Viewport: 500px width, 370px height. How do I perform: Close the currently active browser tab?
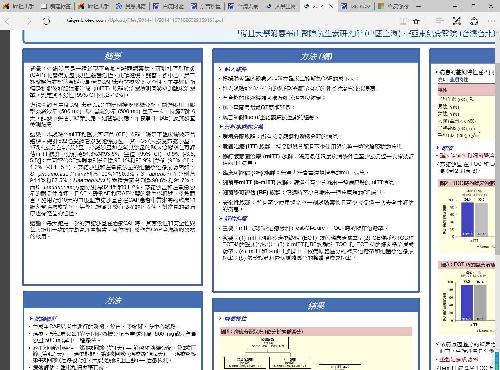331,6
